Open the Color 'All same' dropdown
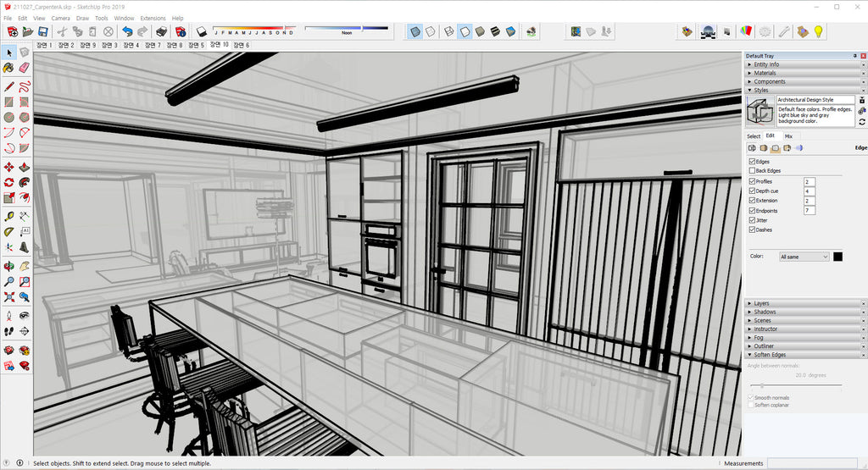Image resolution: width=868 pixels, height=470 pixels. pos(804,257)
